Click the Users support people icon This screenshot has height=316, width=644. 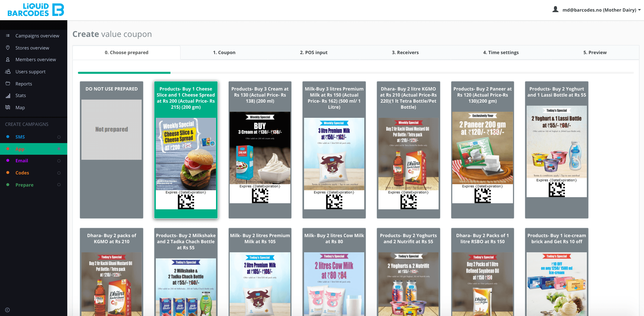pyautogui.click(x=8, y=72)
